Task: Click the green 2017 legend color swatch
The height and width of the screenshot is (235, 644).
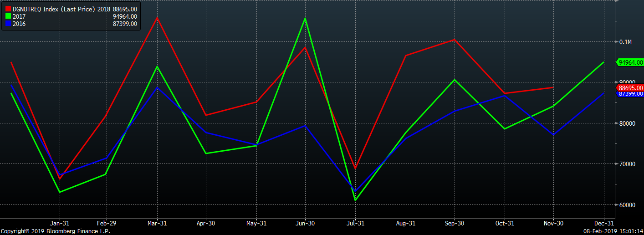Action: coord(8,16)
